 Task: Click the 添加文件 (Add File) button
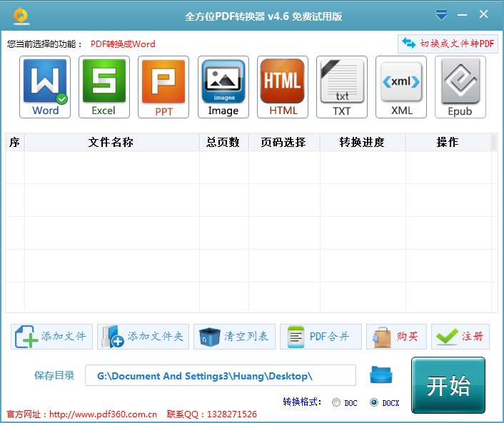pos(52,337)
